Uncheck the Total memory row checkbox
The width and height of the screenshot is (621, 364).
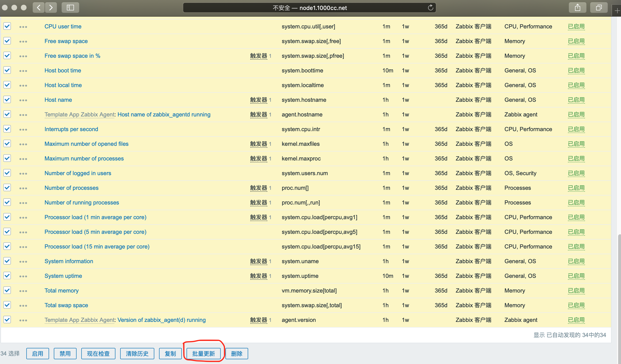click(x=7, y=290)
